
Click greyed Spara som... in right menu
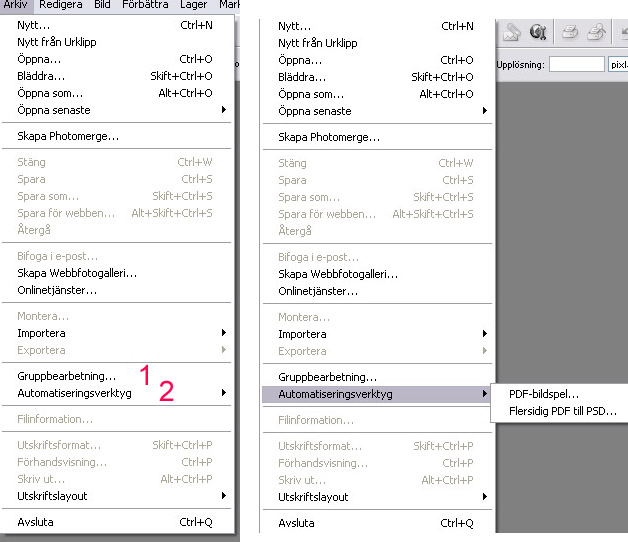[x=377, y=197]
